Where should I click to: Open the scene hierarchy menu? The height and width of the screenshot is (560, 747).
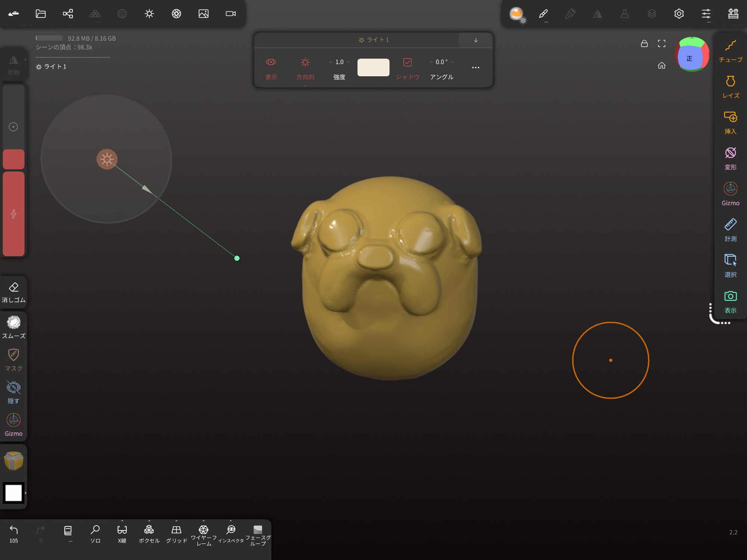click(68, 14)
